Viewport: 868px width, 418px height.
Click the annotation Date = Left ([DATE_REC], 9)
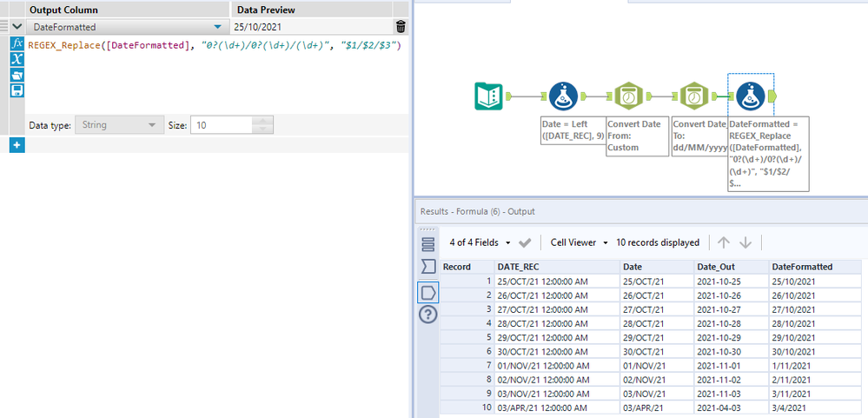573,130
